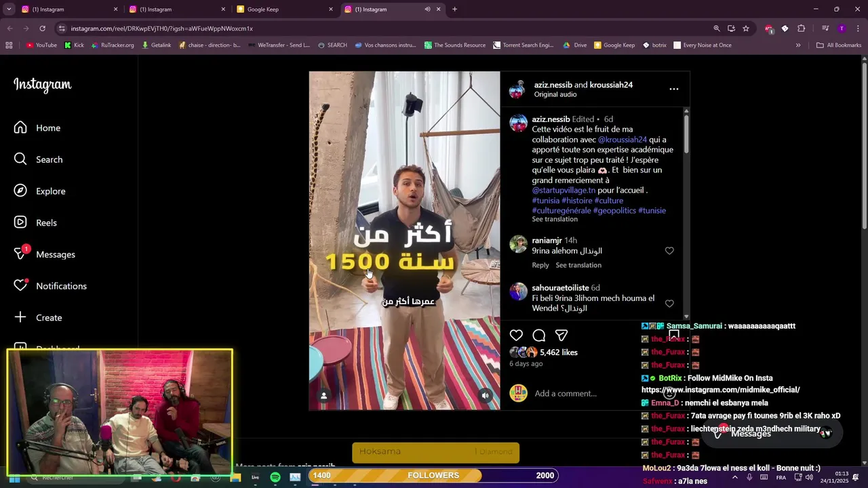Switch to the first Instagram tab

(x=68, y=9)
